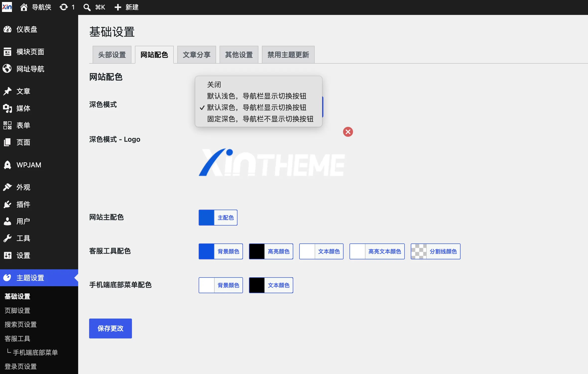Click the 导航侠 site name
The height and width of the screenshot is (374, 588).
pos(42,7)
